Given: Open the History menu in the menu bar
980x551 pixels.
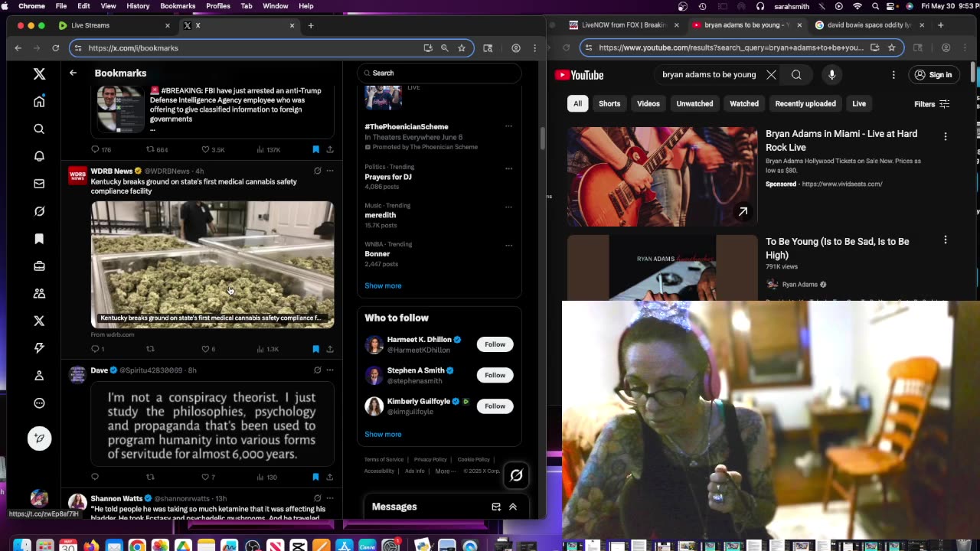Looking at the screenshot, I should (x=138, y=6).
